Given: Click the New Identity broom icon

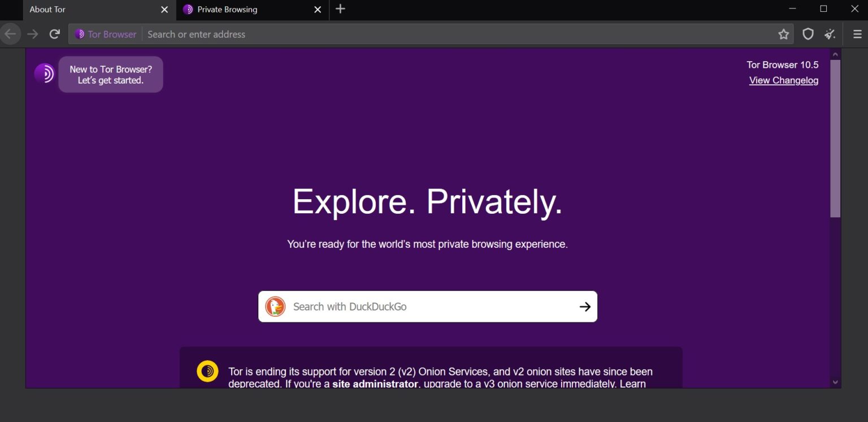Looking at the screenshot, I should click(x=830, y=35).
